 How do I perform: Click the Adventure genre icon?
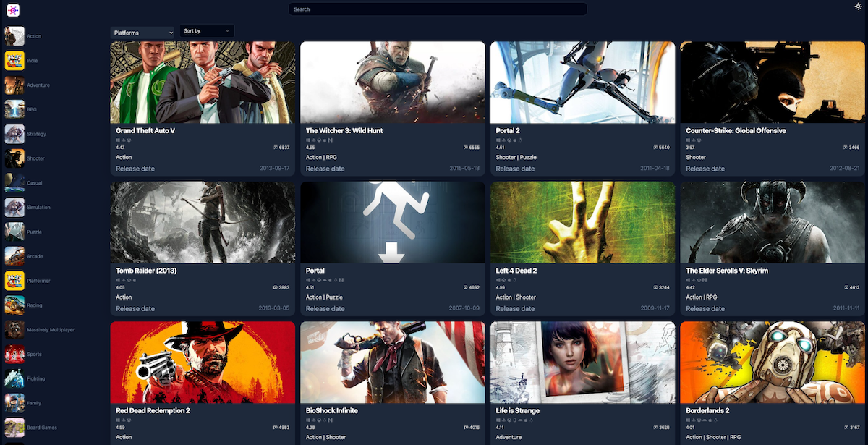pyautogui.click(x=14, y=85)
